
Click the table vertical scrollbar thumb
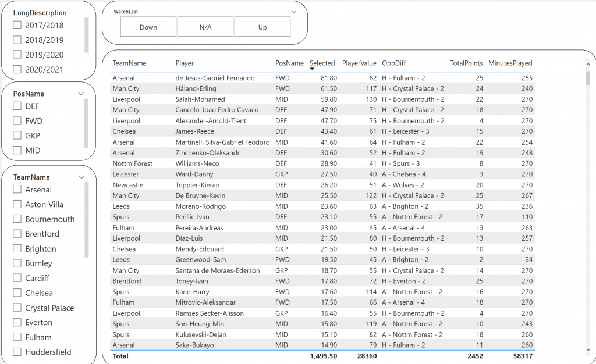point(588,78)
